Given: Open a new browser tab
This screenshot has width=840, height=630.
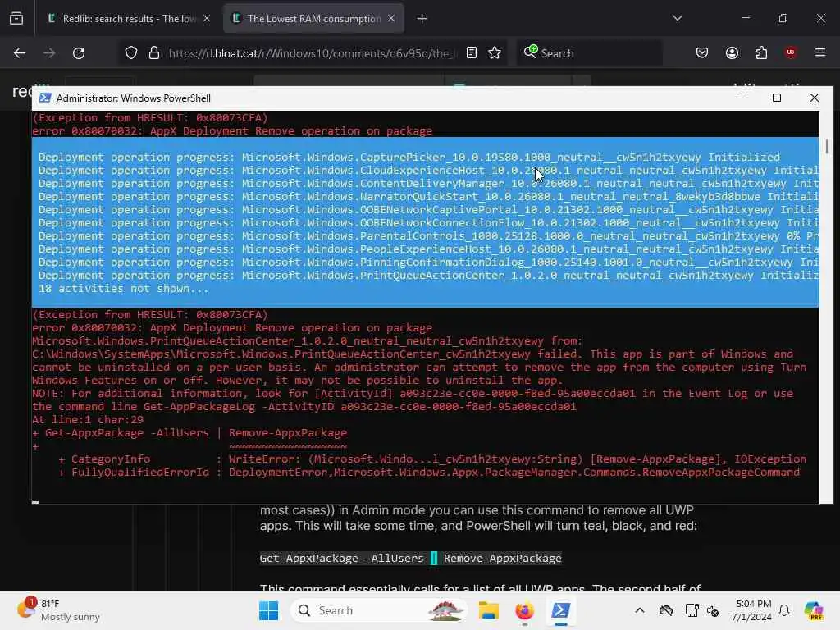Looking at the screenshot, I should click(x=422, y=19).
